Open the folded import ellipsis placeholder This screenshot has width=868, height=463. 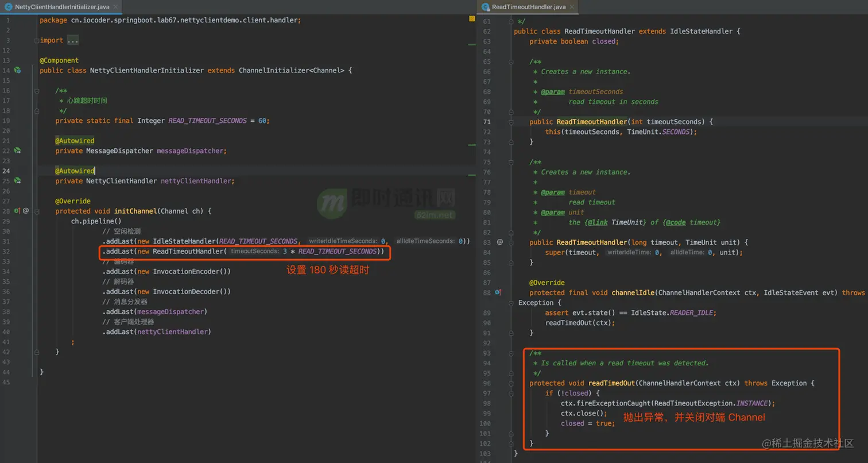[x=73, y=40]
